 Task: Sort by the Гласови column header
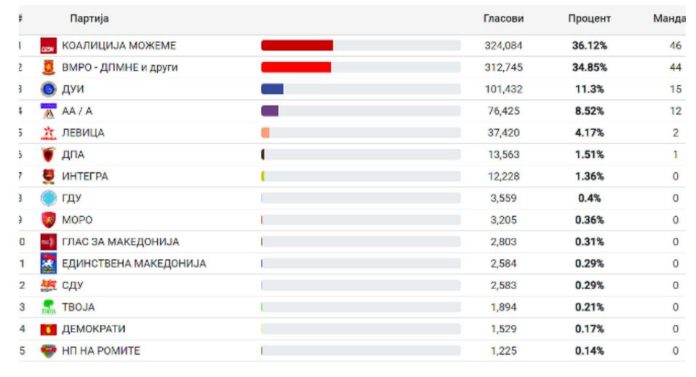click(x=503, y=19)
